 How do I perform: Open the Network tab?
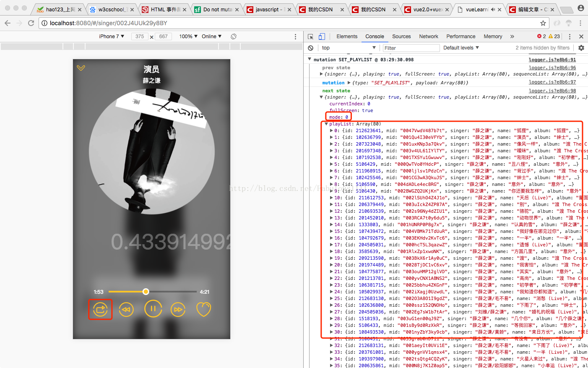[x=429, y=37]
